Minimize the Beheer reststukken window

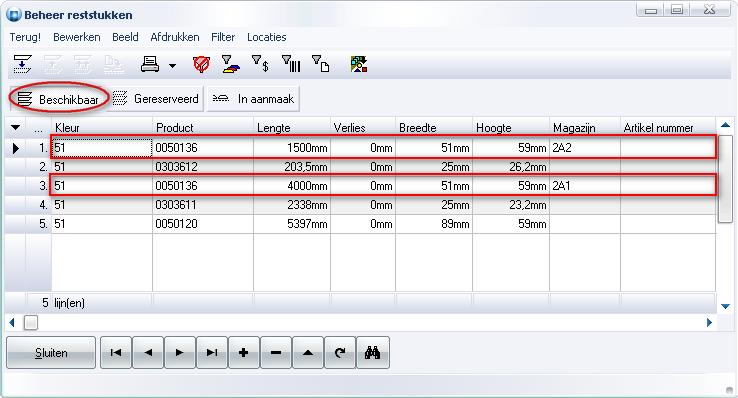[650, 9]
